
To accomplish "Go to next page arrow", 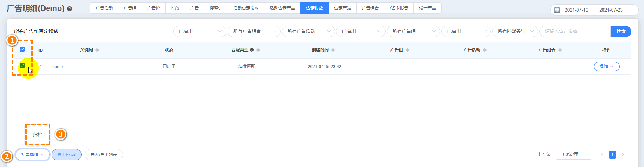I will tap(623, 155).
